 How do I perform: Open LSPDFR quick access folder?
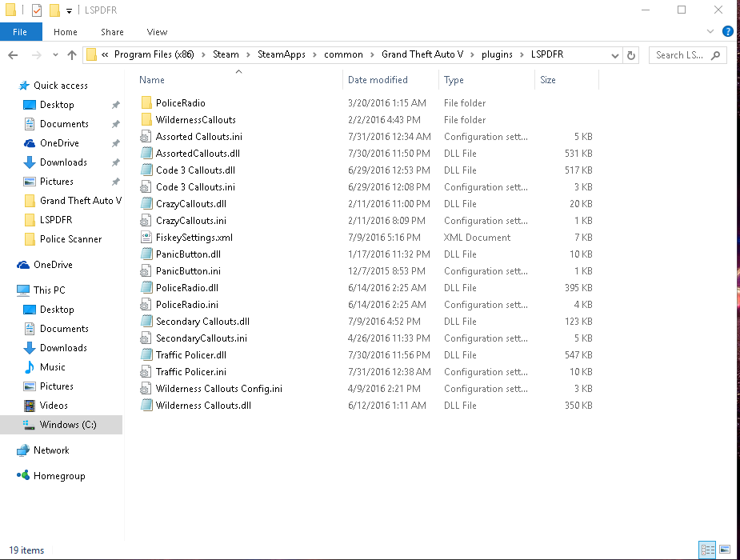56,220
